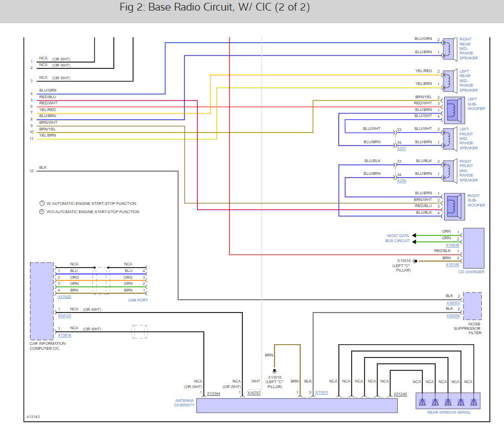This screenshot has height=432, width=504.
Task: Click the circled 2 start-stop legend symbol
Action: 42,212
